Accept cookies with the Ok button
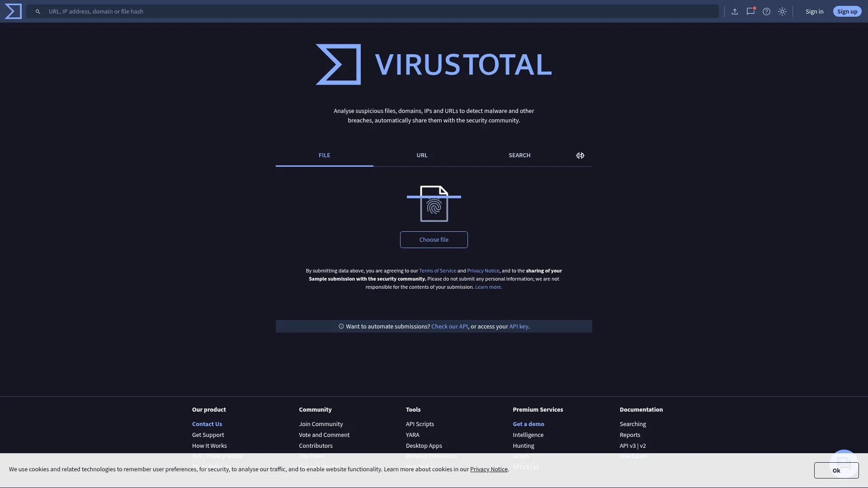This screenshot has width=868, height=488. click(x=836, y=470)
